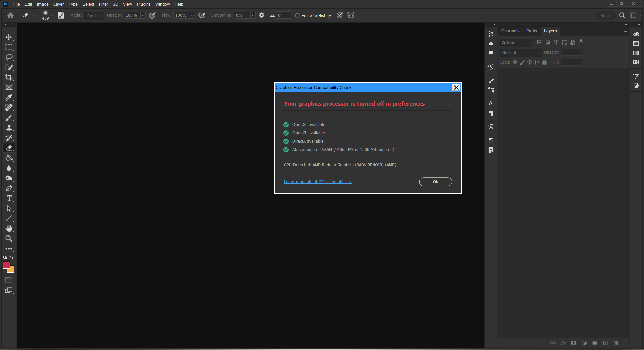Screen dimensions: 644x350
Task: Open the Filter menu
Action: [x=103, y=4]
